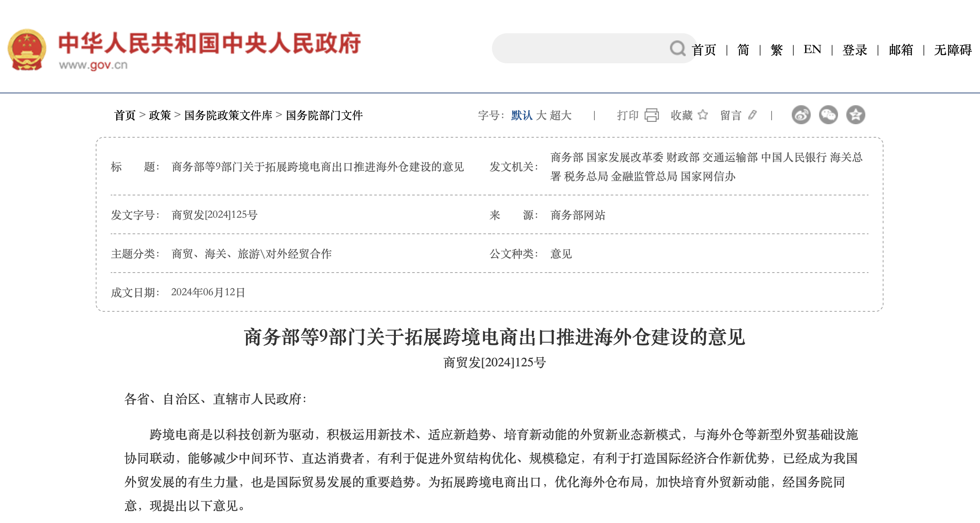Switch to 繁 traditional Chinese
Screen dimensions: 980x523
pyautogui.click(x=776, y=50)
